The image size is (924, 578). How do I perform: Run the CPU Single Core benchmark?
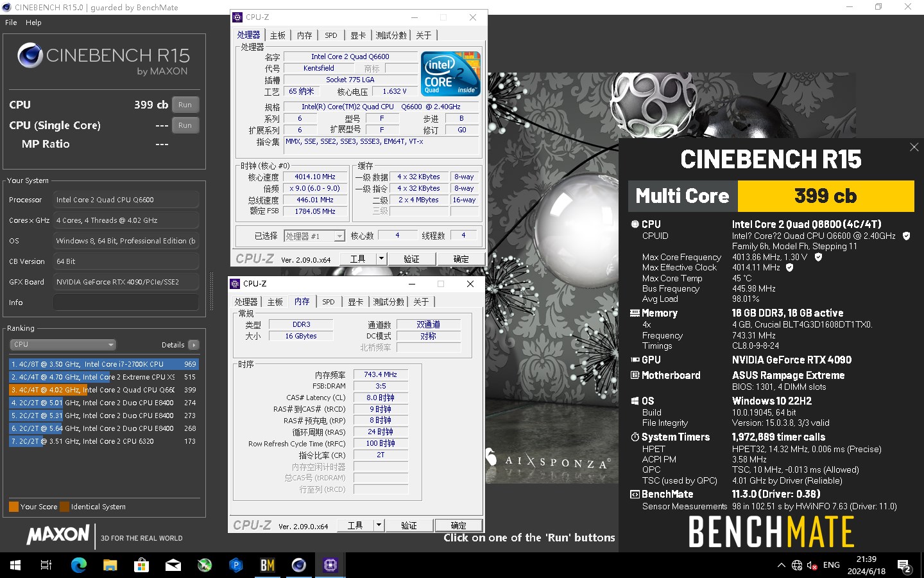[185, 125]
